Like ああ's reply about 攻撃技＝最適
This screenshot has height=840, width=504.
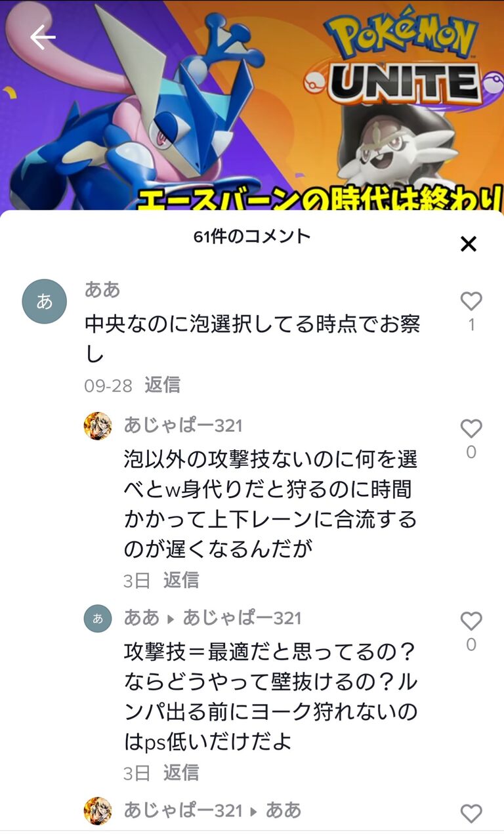click(471, 621)
